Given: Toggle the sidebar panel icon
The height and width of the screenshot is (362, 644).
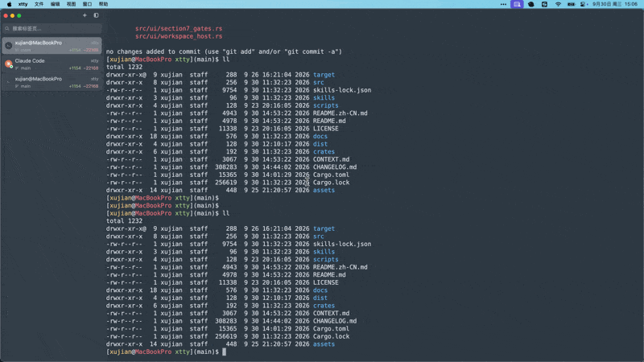Looking at the screenshot, I should 96,15.
